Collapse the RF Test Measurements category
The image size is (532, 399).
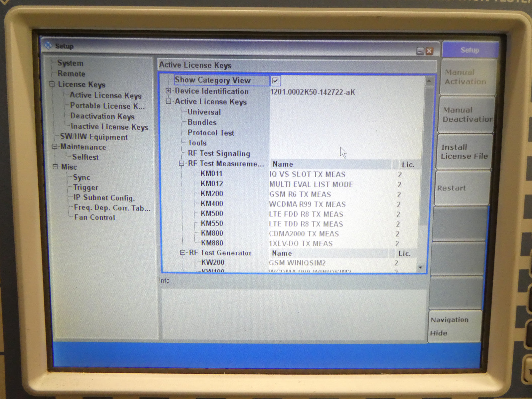(x=182, y=163)
